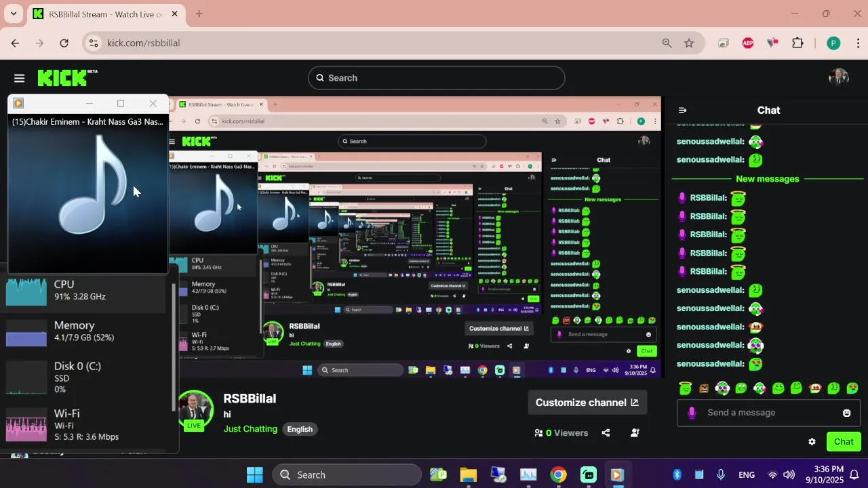
Task: Pick the heart-eyes drooling emote in quick row
Action: tap(852, 388)
